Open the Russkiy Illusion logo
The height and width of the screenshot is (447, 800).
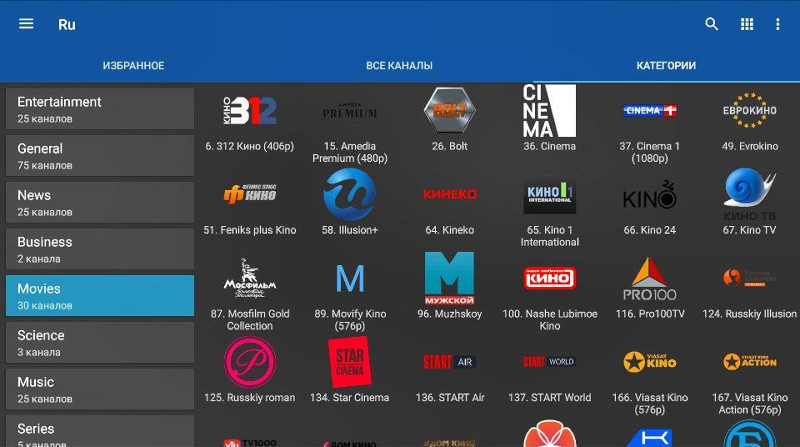(x=749, y=278)
